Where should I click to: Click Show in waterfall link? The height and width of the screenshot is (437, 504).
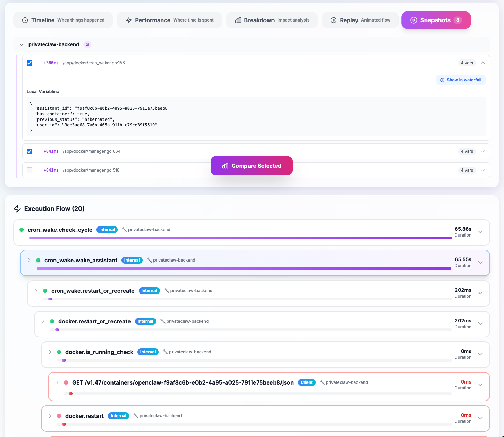click(x=460, y=80)
